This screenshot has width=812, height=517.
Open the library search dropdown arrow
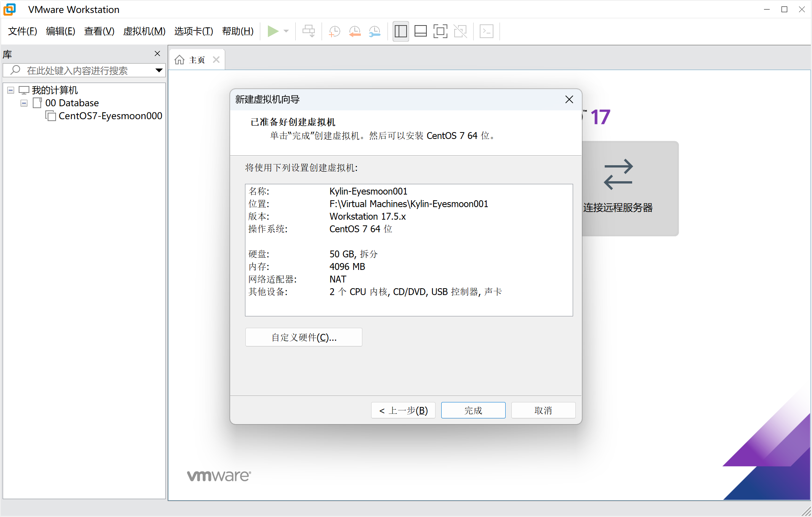[159, 70]
